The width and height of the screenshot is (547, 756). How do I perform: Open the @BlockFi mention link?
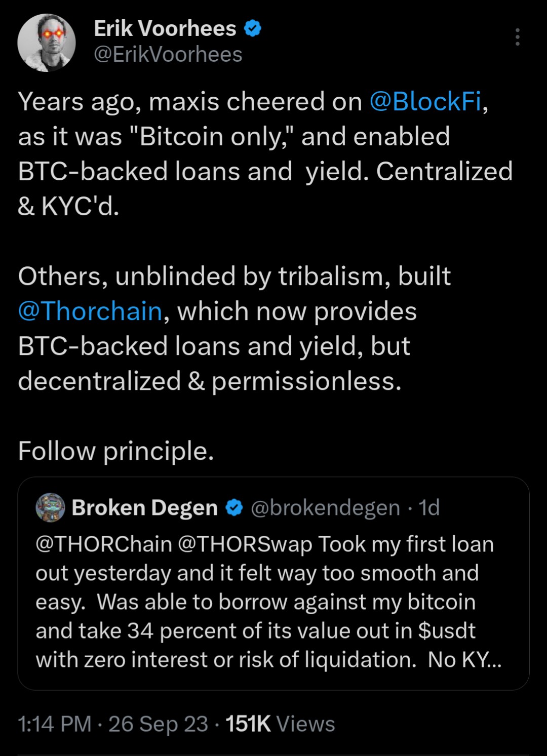(425, 101)
